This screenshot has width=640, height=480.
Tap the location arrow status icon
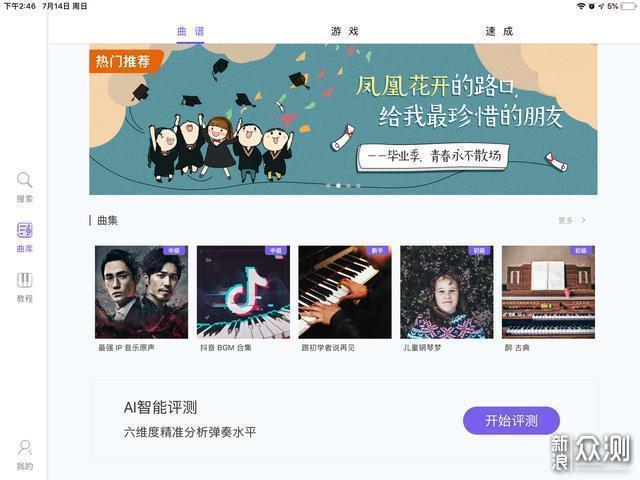601,6
